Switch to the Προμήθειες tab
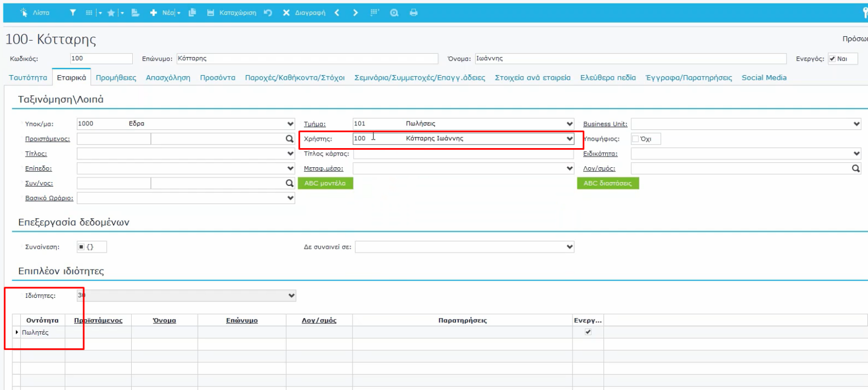The width and height of the screenshot is (868, 390). [116, 78]
